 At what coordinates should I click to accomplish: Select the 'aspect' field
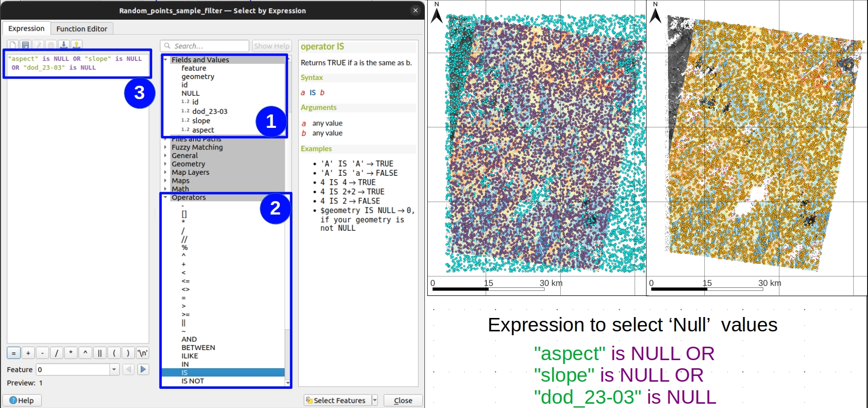pyautogui.click(x=203, y=130)
